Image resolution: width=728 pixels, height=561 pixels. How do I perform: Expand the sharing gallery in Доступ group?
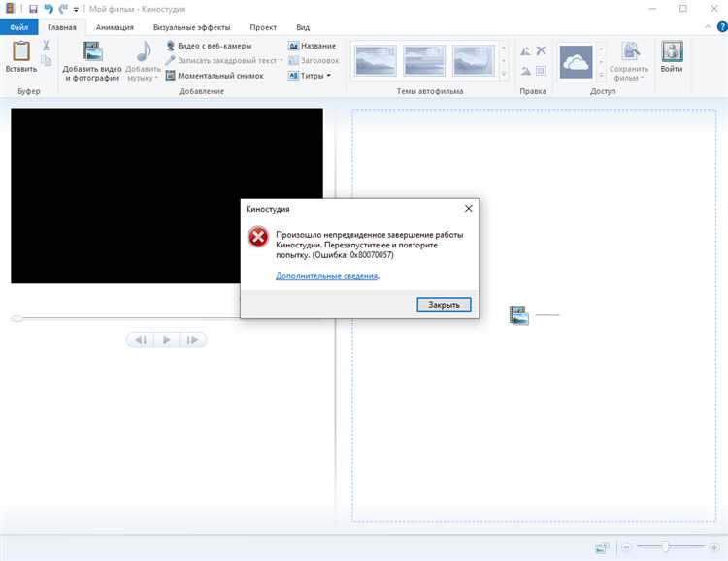[x=601, y=75]
